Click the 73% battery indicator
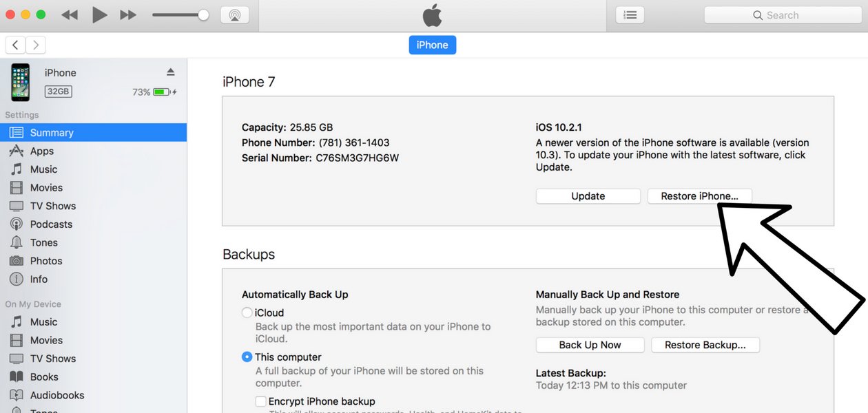This screenshot has height=413, width=868. coord(154,92)
